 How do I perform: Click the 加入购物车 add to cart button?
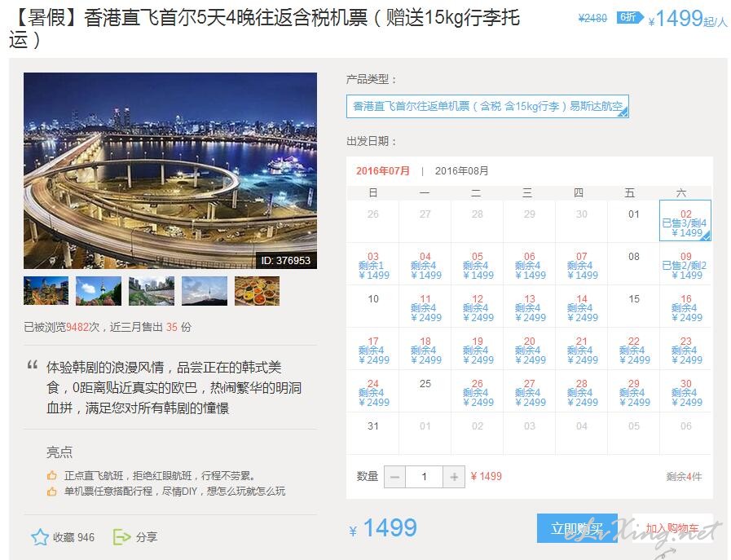(672, 528)
